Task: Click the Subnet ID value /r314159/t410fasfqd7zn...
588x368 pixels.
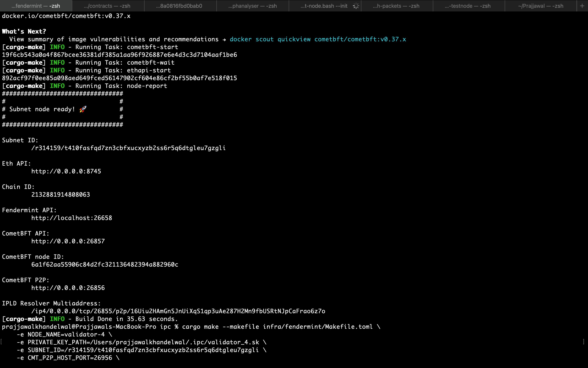Action: (x=129, y=148)
